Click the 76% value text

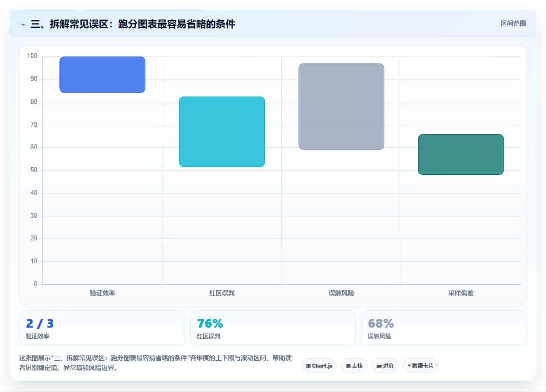(210, 323)
